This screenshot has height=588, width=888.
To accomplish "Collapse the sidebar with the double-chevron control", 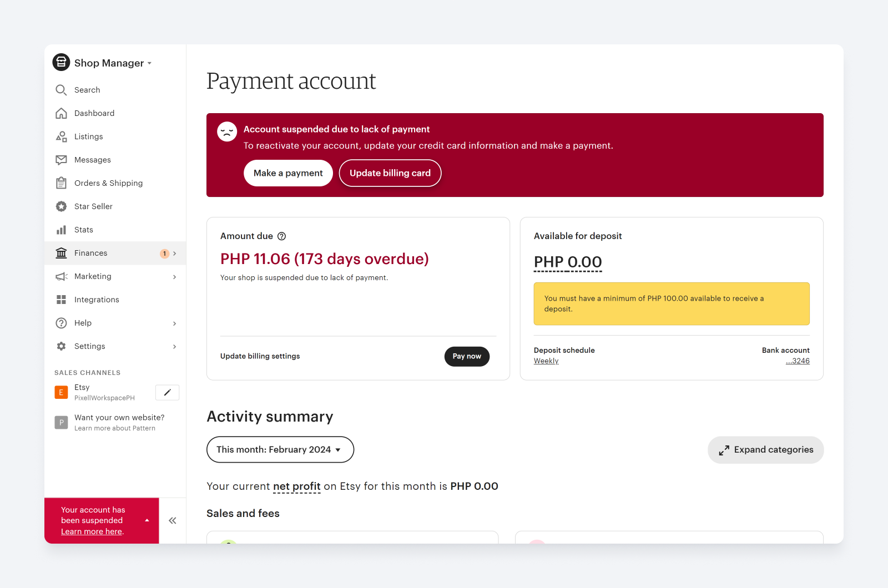I will point(172,520).
